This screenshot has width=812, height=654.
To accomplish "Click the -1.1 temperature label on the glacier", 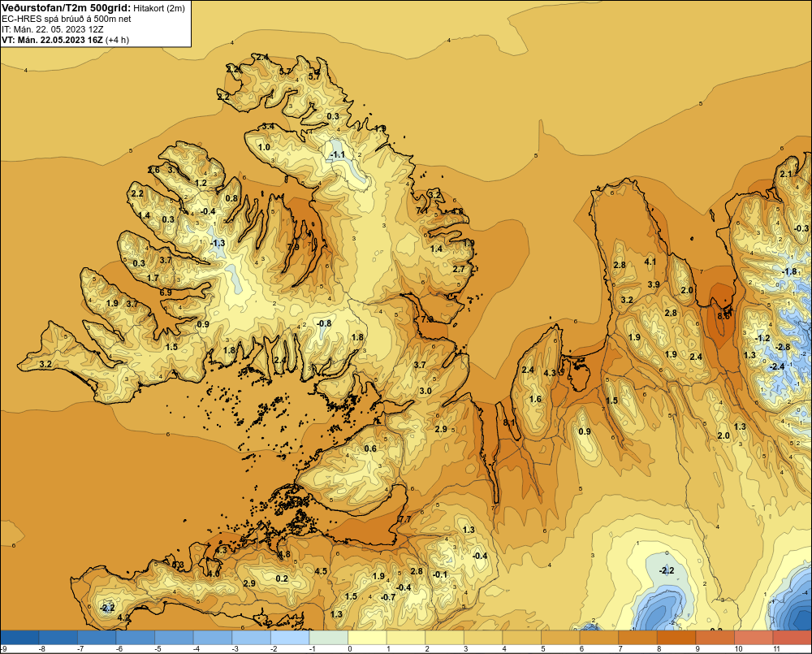I will point(337,155).
